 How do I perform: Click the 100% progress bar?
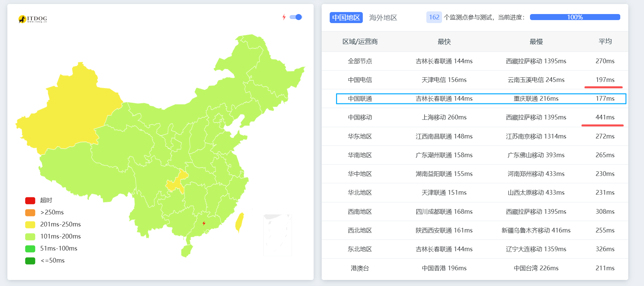(575, 17)
